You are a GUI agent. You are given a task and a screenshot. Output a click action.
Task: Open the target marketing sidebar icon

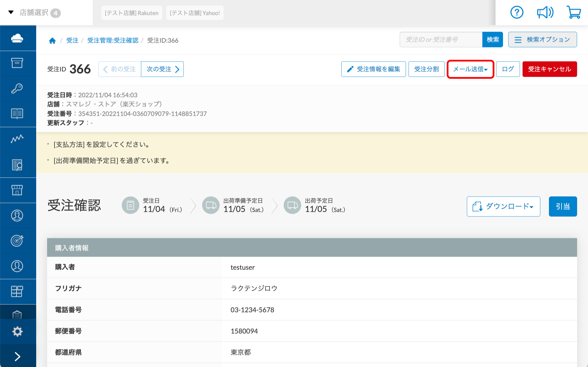[17, 241]
